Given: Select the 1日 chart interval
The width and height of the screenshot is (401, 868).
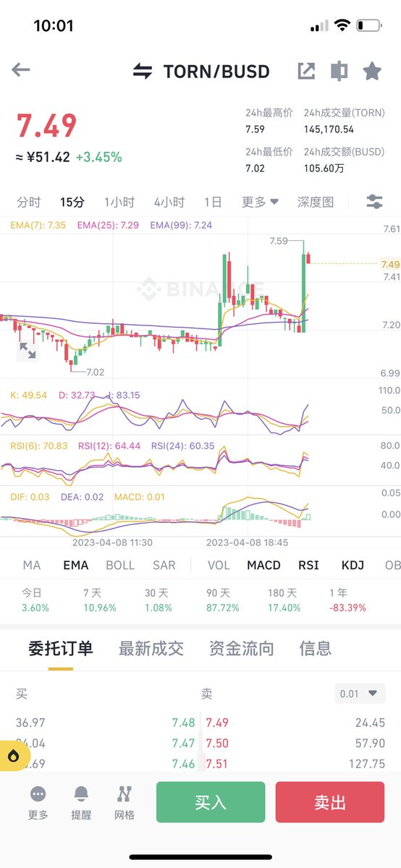Looking at the screenshot, I should click(213, 203).
